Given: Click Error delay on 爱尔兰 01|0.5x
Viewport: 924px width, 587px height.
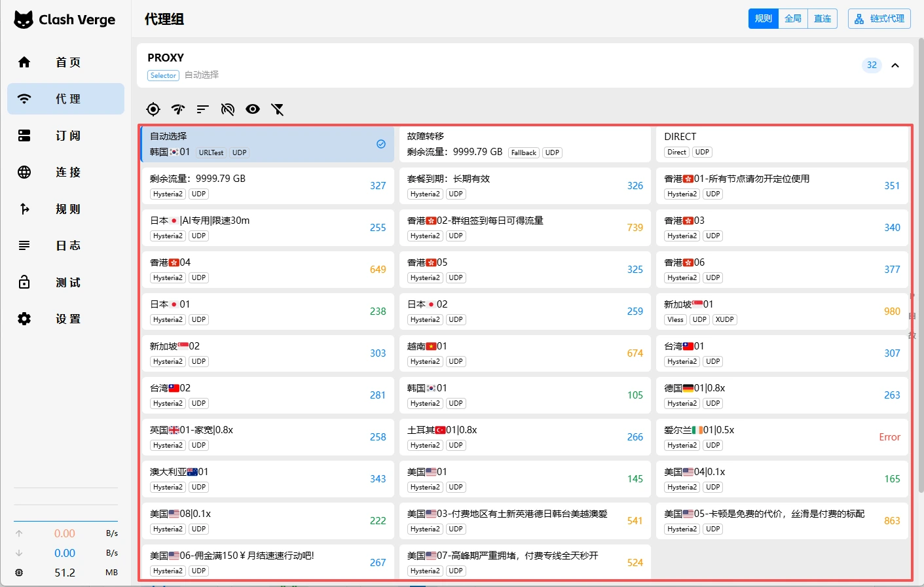Looking at the screenshot, I should 889,437.
